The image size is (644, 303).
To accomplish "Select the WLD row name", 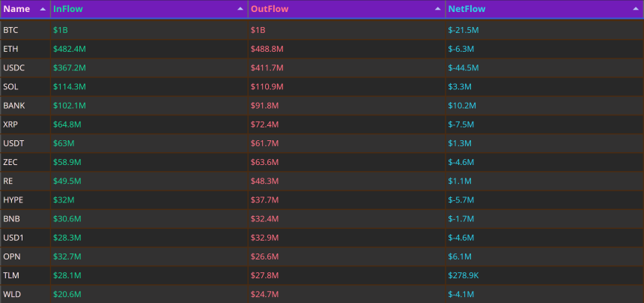I will 12,294.
